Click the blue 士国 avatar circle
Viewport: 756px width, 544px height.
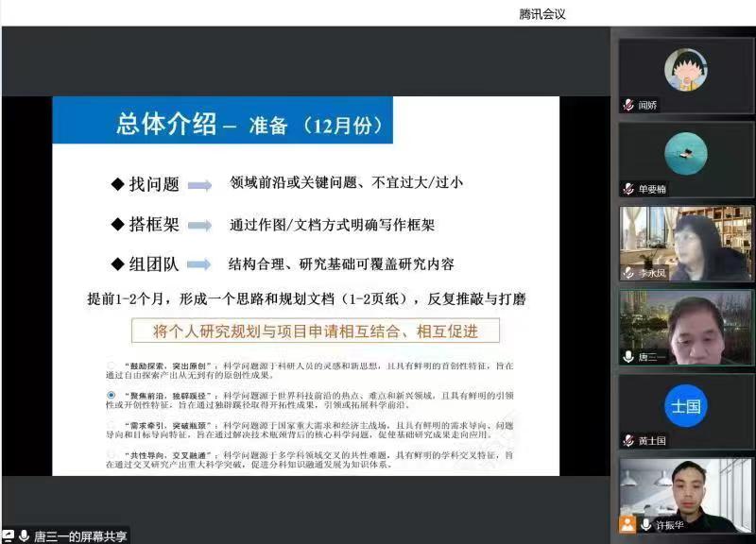(686, 406)
